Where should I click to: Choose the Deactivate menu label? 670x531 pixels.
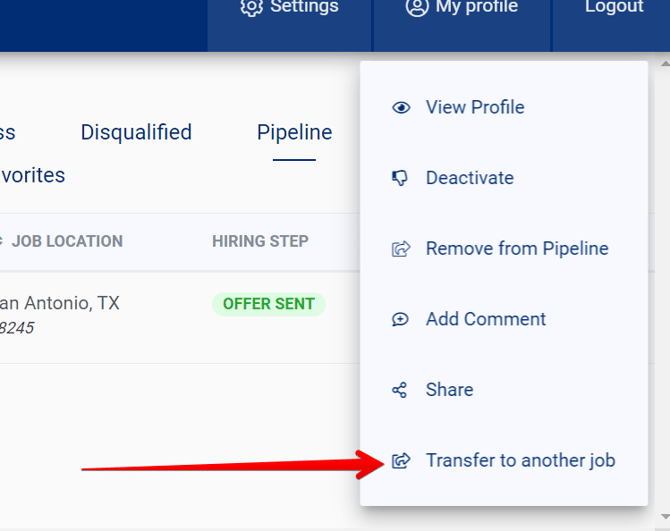(x=469, y=178)
